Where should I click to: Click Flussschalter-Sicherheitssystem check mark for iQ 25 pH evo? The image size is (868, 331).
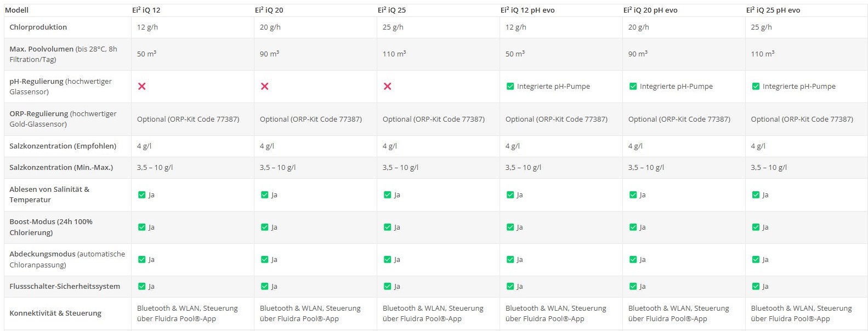pos(756,286)
